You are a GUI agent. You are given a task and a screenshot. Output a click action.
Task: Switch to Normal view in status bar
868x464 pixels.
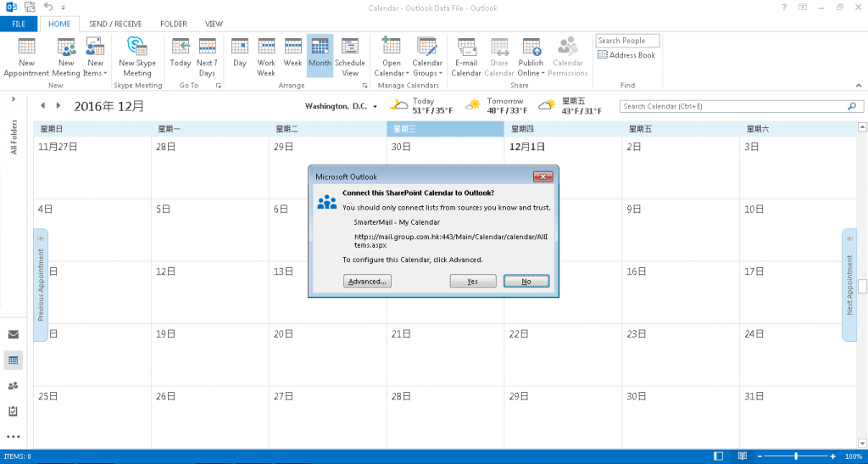[719, 456]
